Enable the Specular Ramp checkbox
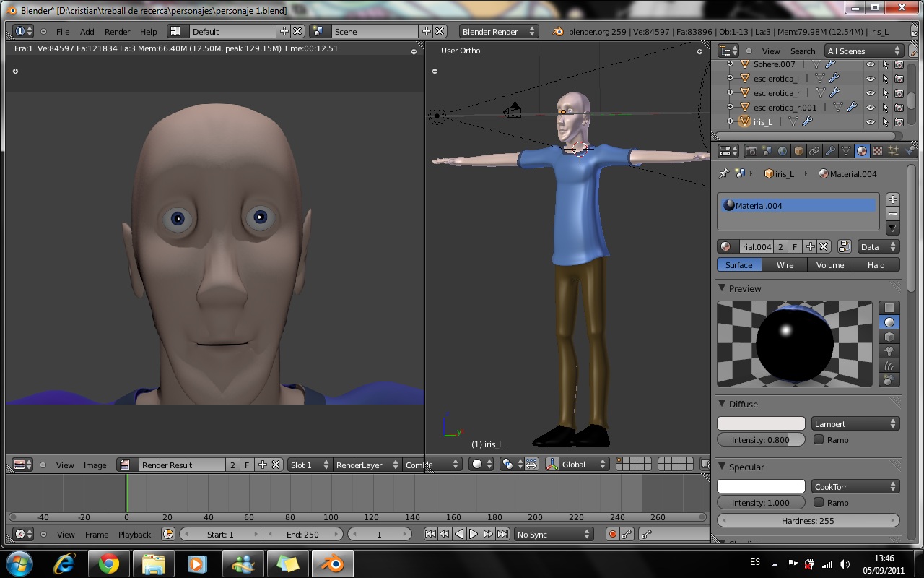The image size is (924, 578). (819, 502)
